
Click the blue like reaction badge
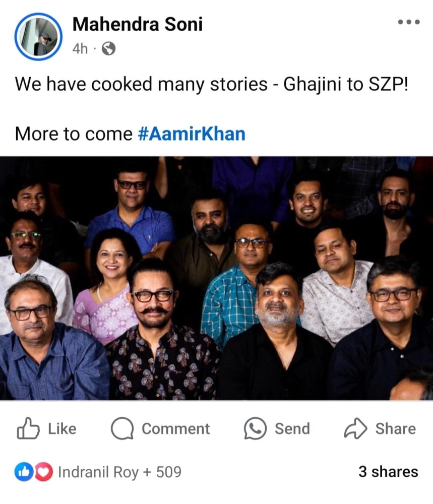[x=23, y=472]
